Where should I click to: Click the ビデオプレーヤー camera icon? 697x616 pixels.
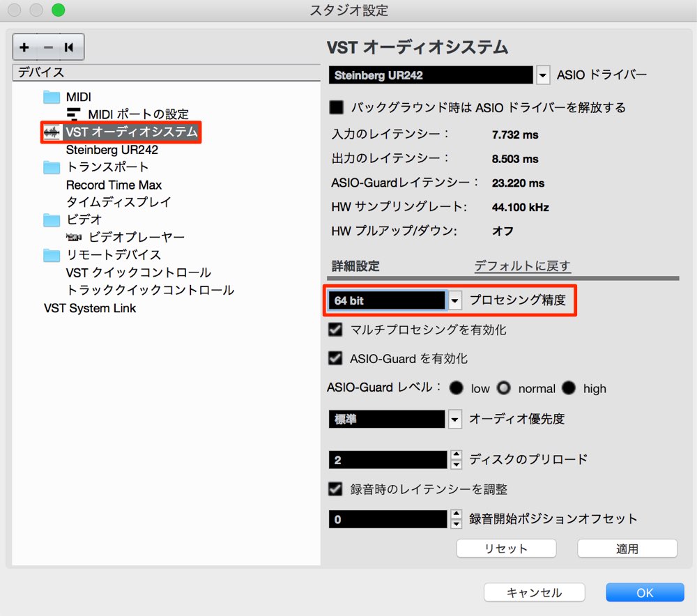tap(74, 238)
